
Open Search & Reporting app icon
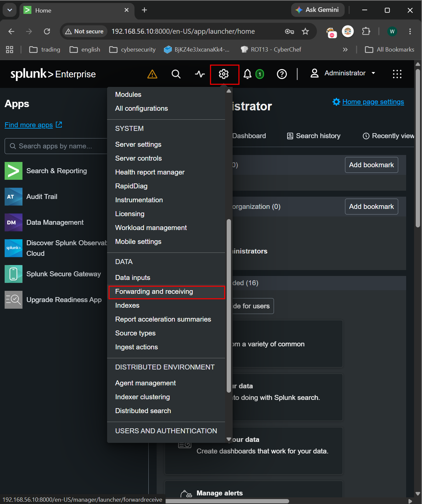coord(14,171)
